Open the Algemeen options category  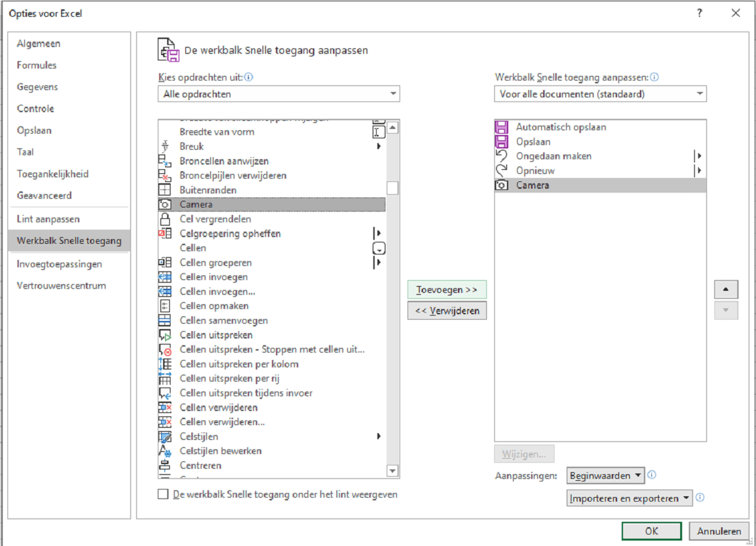click(69, 44)
